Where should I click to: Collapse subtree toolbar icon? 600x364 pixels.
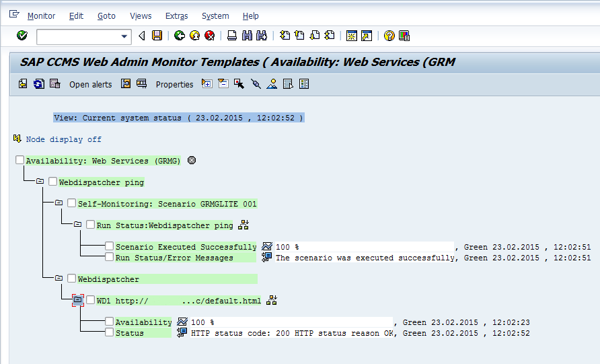tap(223, 84)
